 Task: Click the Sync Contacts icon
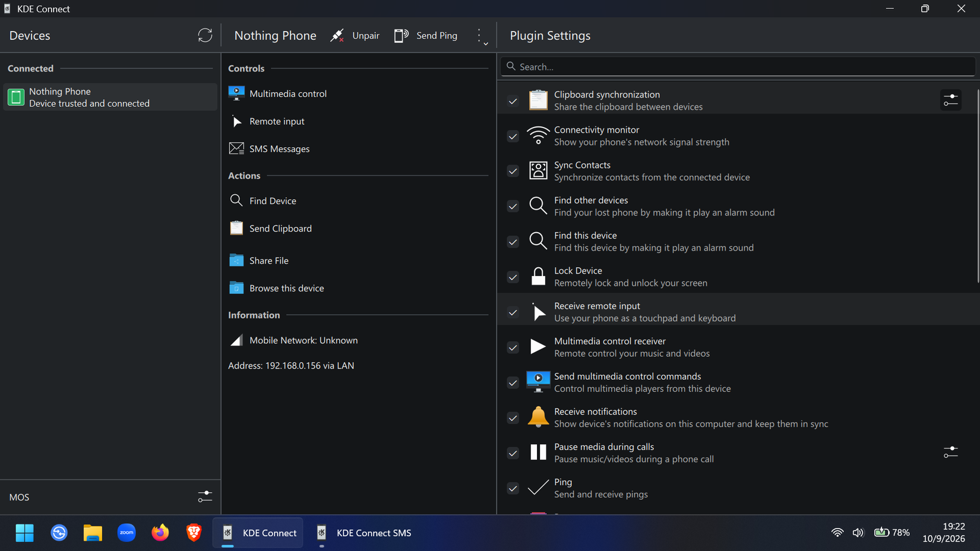point(538,170)
